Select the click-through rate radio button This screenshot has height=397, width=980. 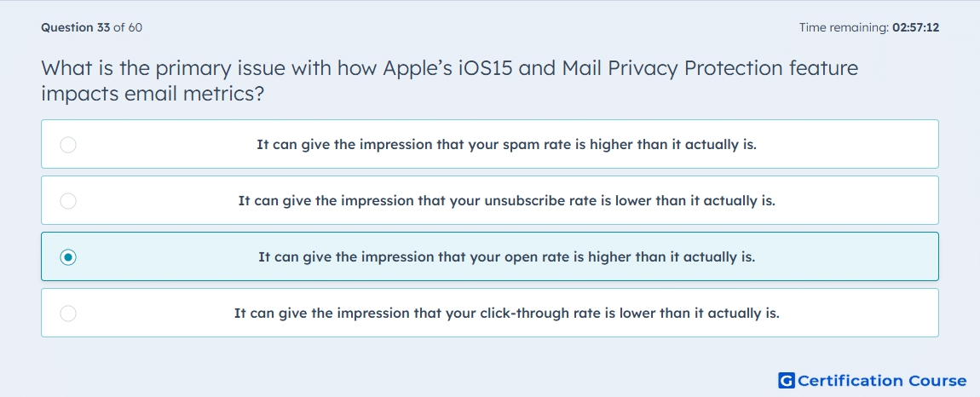tap(68, 314)
